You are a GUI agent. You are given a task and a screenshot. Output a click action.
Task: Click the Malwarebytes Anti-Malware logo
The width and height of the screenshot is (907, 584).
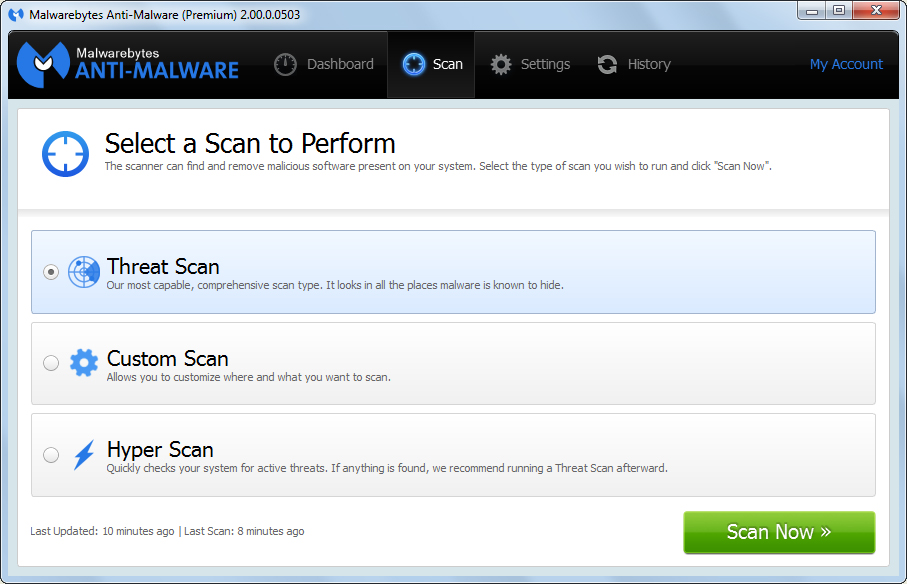click(128, 64)
